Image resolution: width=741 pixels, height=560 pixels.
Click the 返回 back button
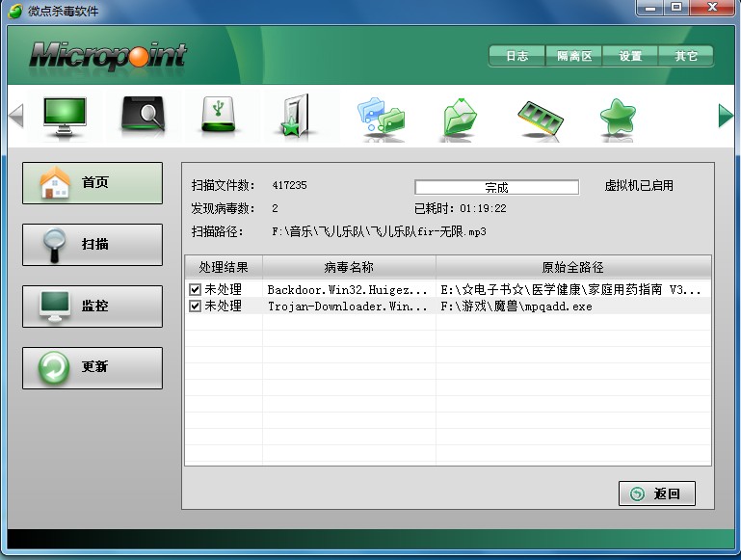pos(657,493)
